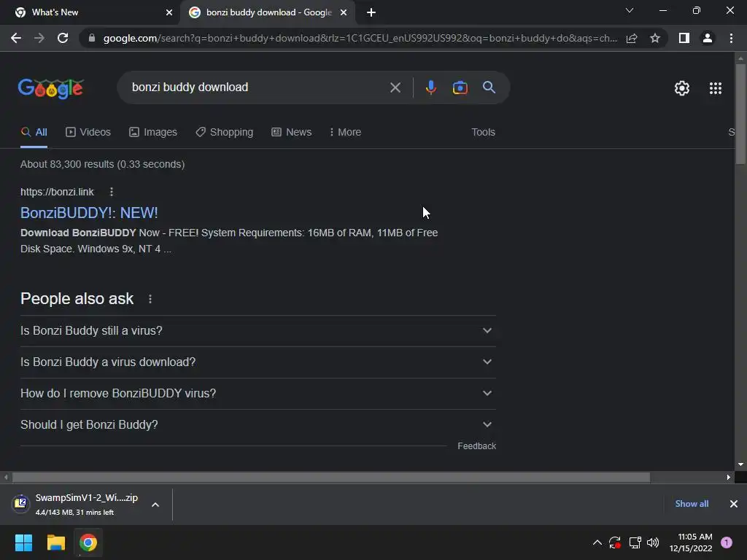Expand 'Is Bonzi Buddy a virus download?'
This screenshot has width=747, height=560.
[x=258, y=362]
